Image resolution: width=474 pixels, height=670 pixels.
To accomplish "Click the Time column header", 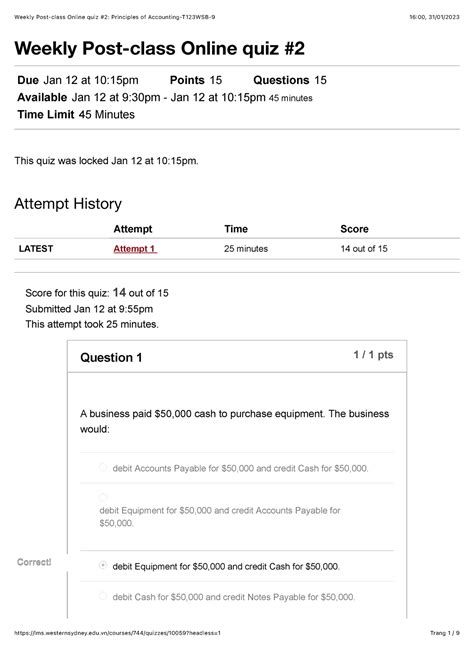I will (x=236, y=229).
